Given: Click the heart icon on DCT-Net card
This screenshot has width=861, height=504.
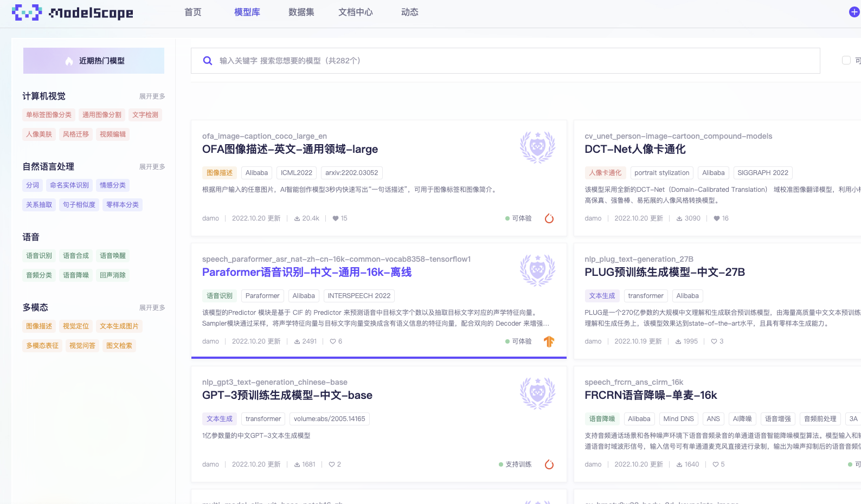Looking at the screenshot, I should click(717, 218).
